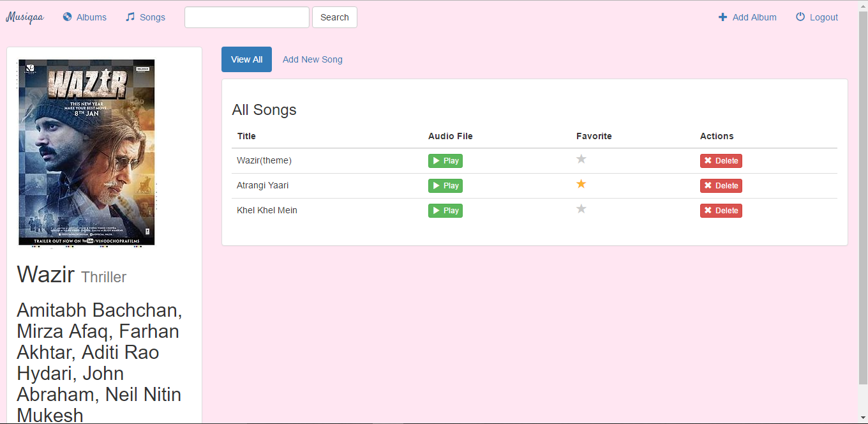Play the Wazir(theme) song

445,161
